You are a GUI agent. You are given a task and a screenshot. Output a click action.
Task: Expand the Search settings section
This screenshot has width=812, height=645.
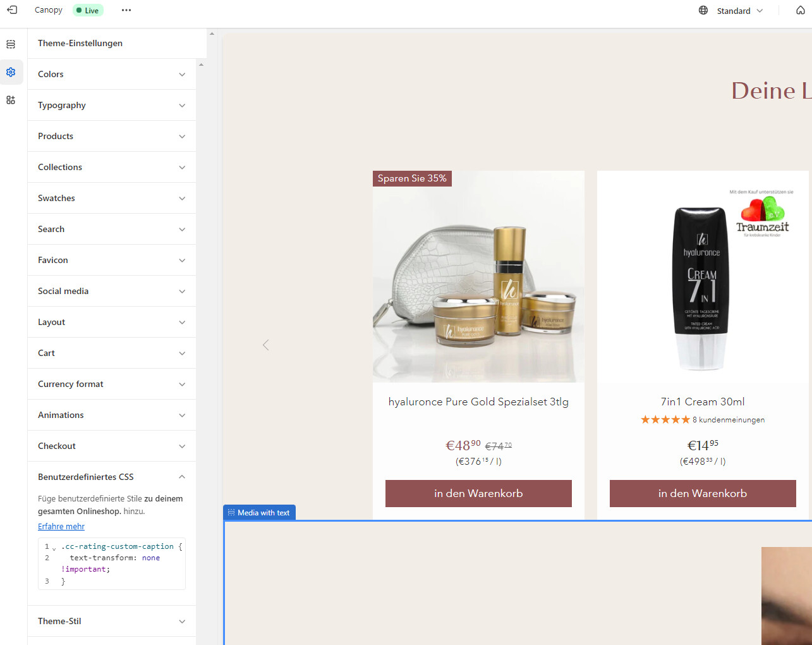click(112, 229)
